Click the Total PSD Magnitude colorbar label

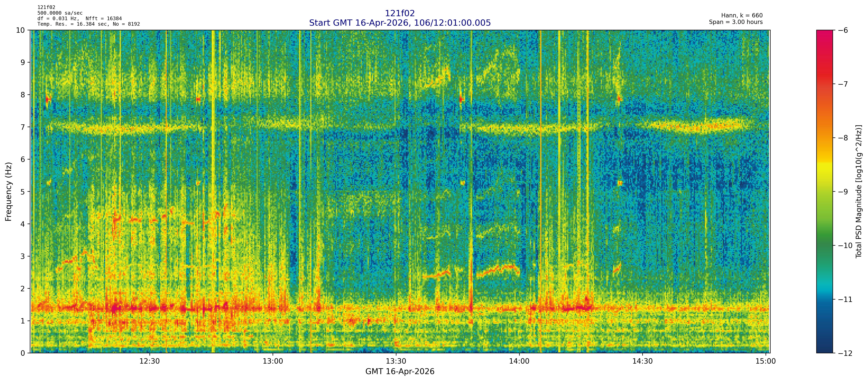point(859,192)
